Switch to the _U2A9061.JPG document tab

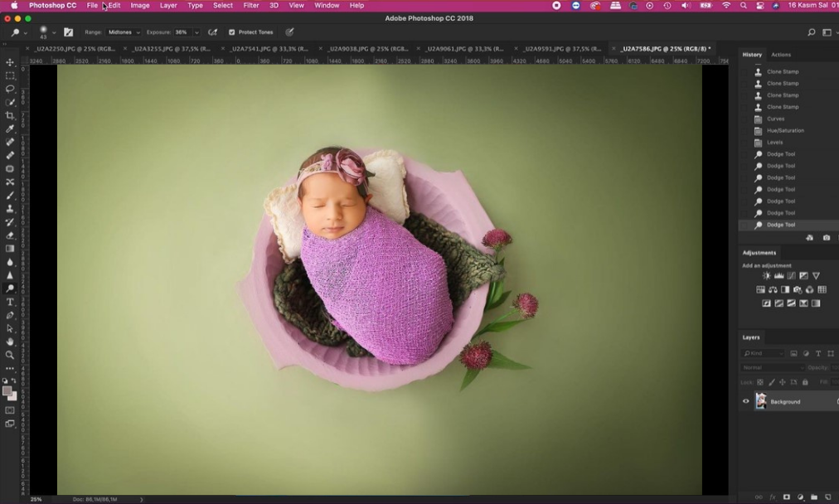tap(464, 49)
